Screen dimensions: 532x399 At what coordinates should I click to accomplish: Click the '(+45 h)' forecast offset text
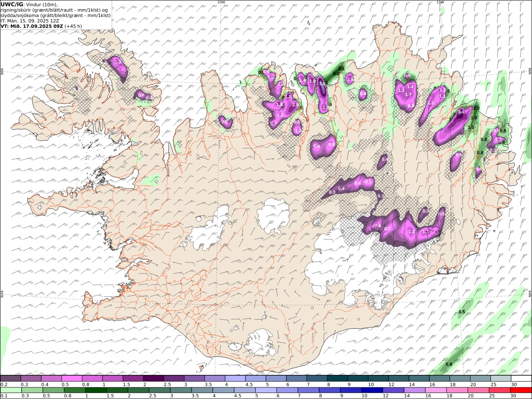point(73,26)
